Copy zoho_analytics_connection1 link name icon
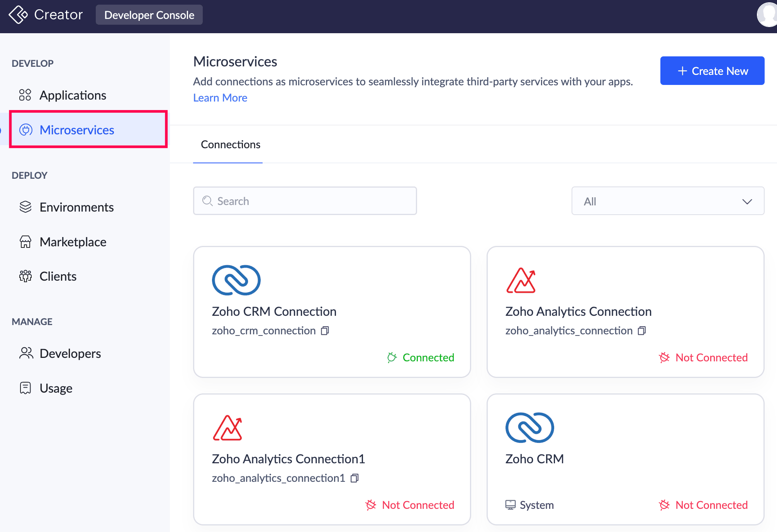 [x=355, y=478]
